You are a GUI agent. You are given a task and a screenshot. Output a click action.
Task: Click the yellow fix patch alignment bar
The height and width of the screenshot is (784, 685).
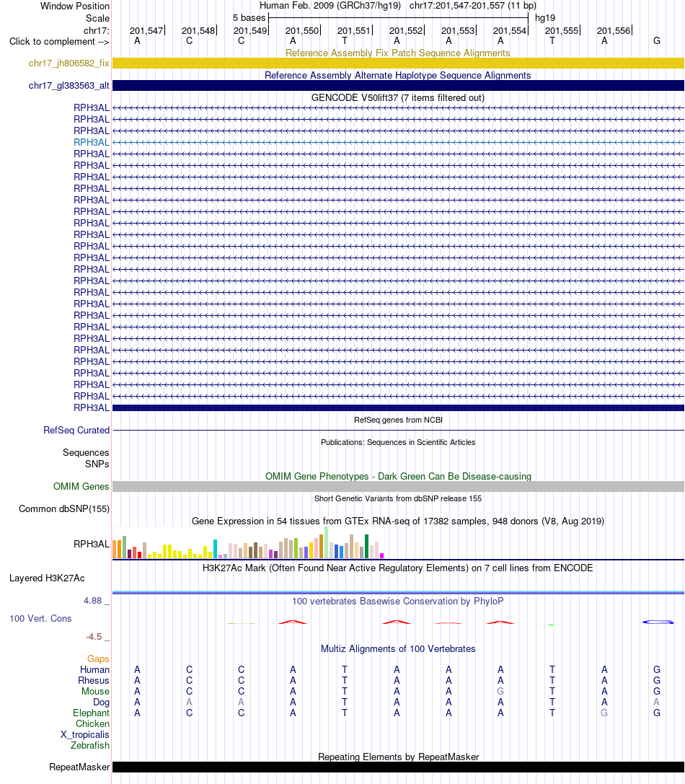click(398, 63)
